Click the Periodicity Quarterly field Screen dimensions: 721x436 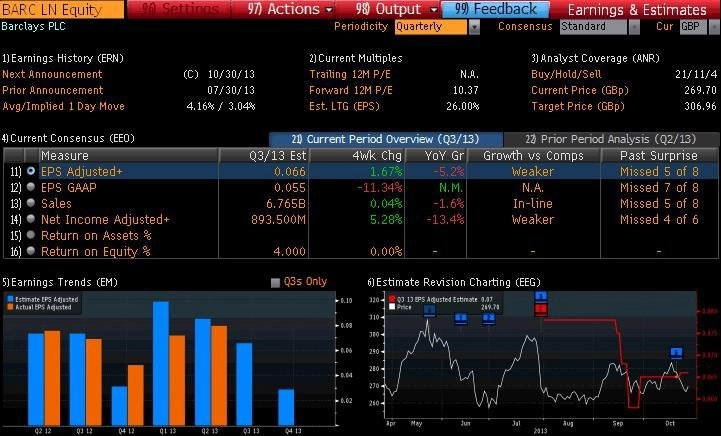pos(431,27)
